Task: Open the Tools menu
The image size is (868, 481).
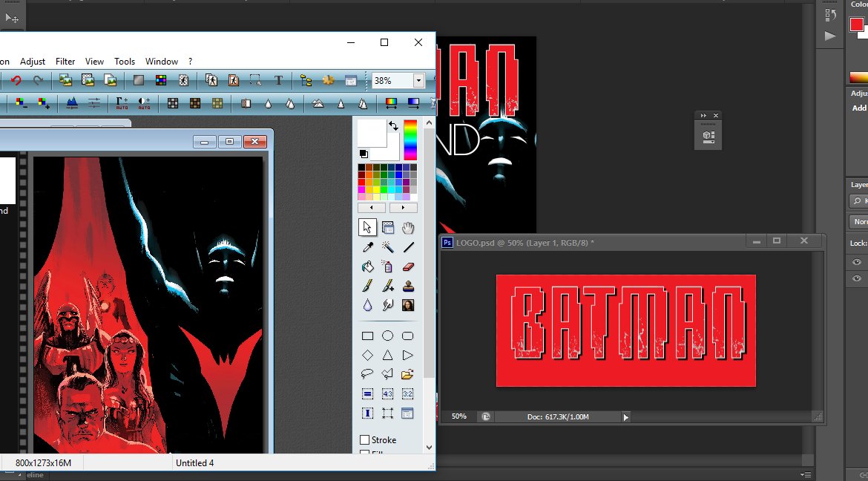Action: (125, 62)
